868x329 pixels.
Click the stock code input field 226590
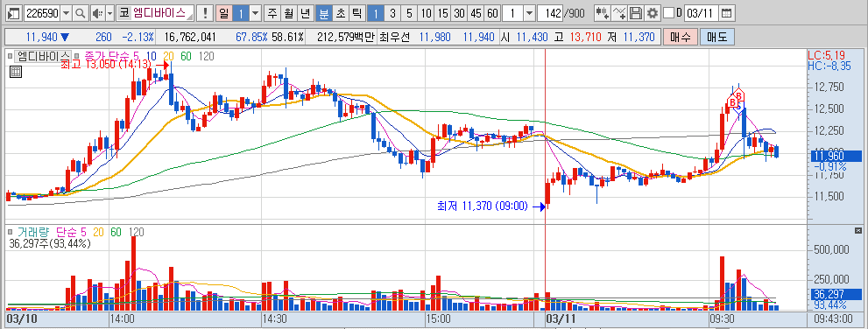[x=42, y=13]
